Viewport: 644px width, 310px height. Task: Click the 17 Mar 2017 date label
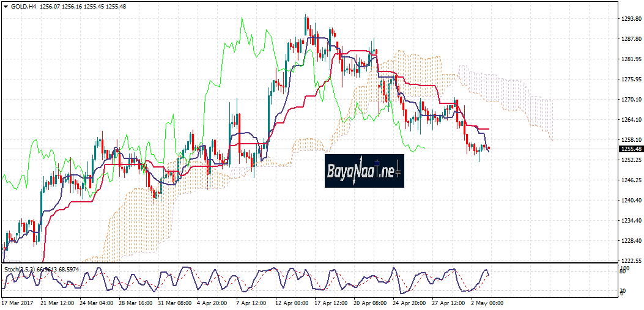[x=18, y=303]
